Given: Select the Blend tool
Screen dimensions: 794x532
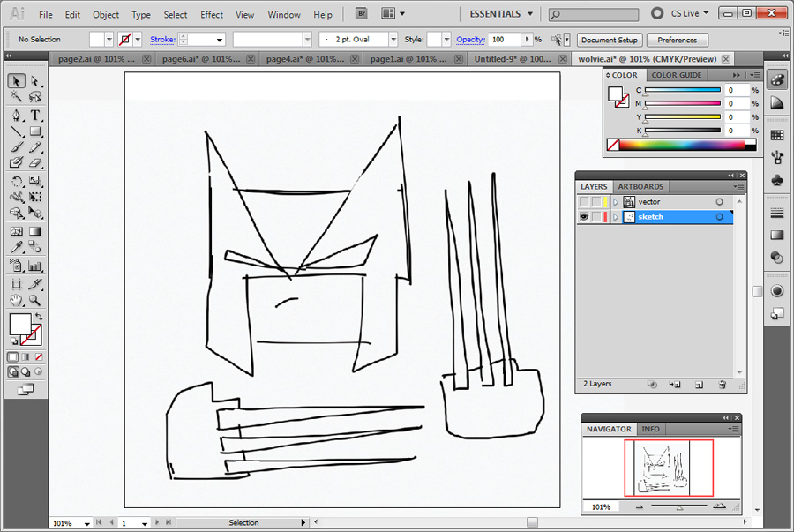Looking at the screenshot, I should click(35, 247).
